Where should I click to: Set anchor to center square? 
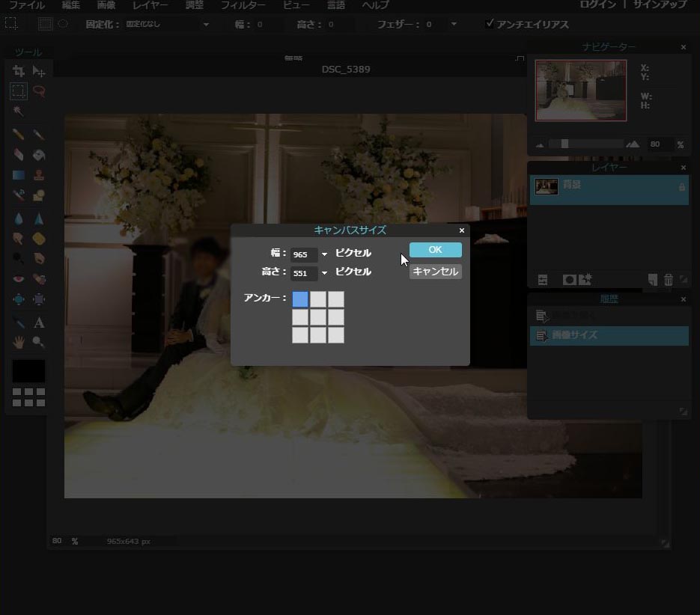[x=318, y=317]
